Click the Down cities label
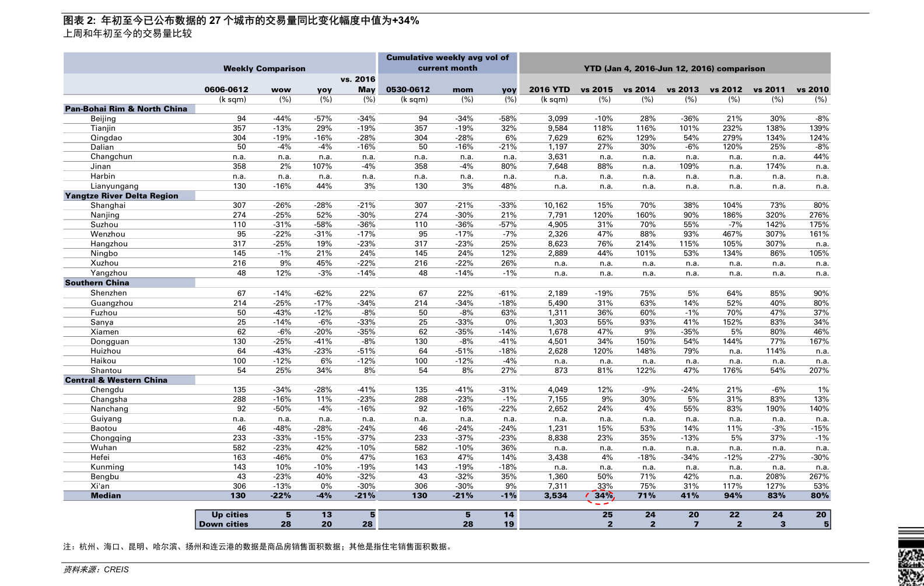The width and height of the screenshot is (924, 586). [223, 524]
